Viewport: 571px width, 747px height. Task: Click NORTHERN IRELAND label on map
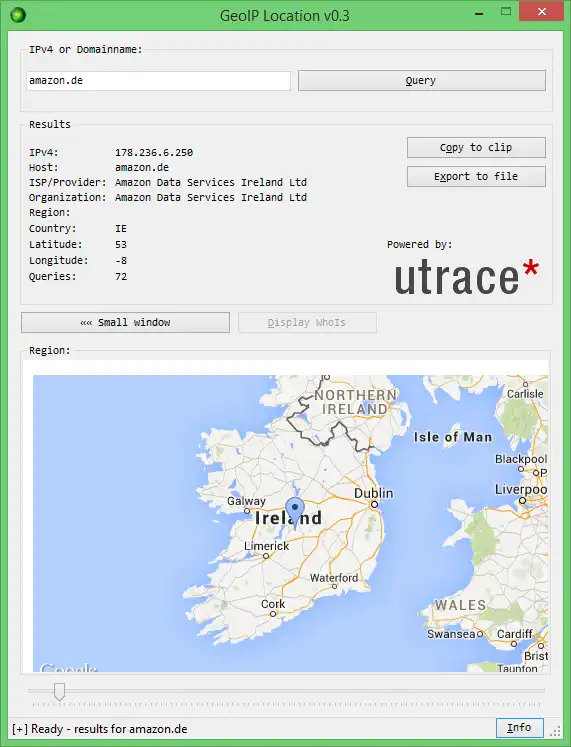(x=355, y=402)
